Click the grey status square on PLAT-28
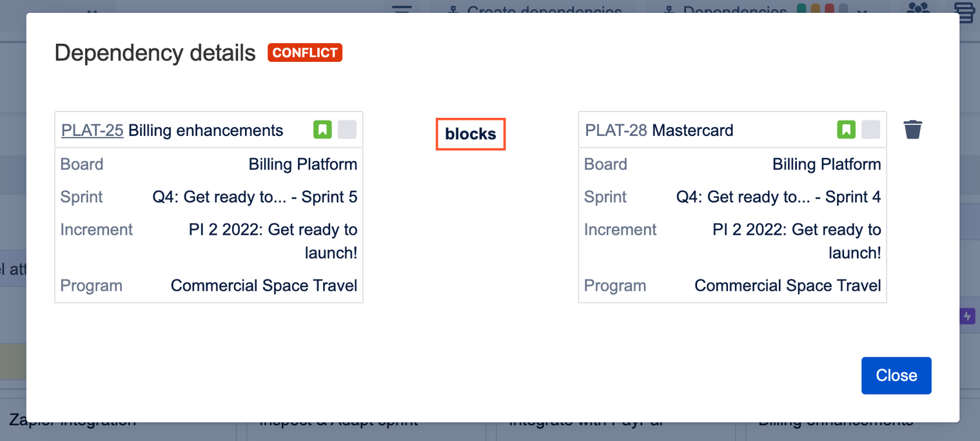The width and height of the screenshot is (980, 441). pos(871,130)
